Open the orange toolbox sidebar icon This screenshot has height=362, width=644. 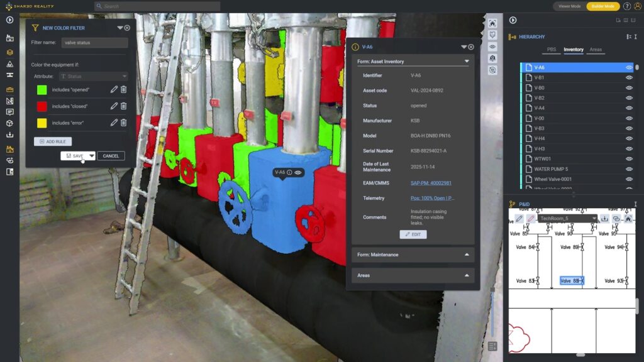[x=10, y=89]
